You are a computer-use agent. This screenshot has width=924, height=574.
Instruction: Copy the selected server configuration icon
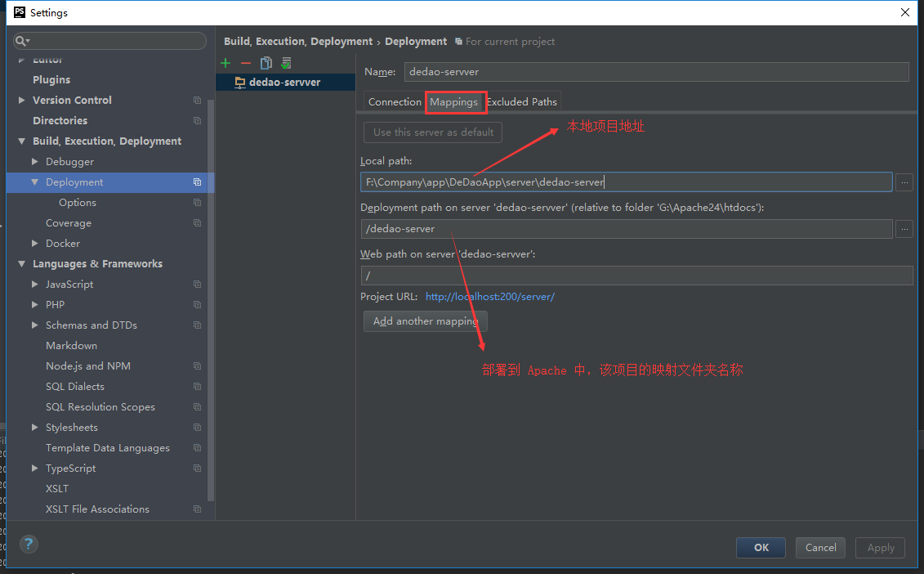pyautogui.click(x=266, y=63)
